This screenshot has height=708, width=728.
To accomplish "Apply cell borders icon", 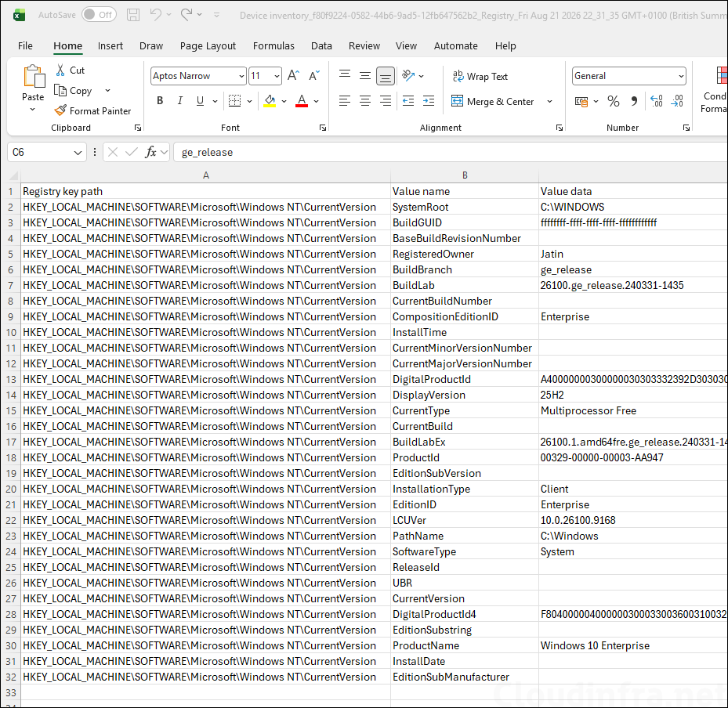I will (234, 101).
